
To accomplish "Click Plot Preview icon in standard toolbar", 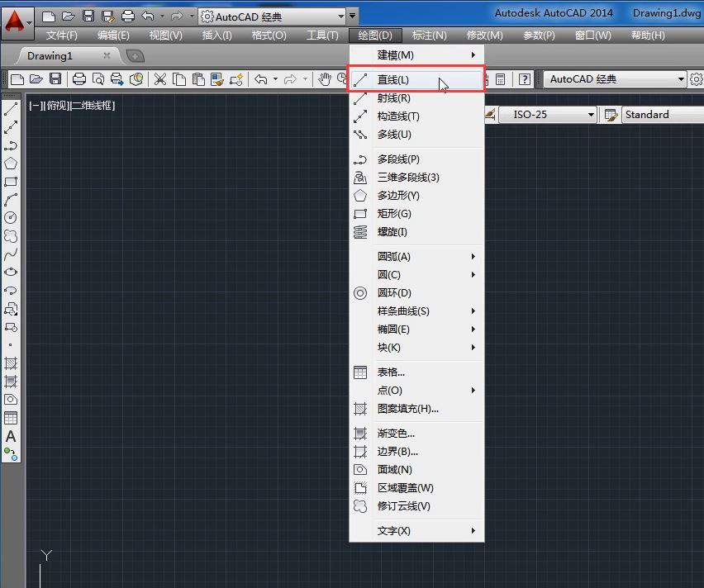I will 98,79.
